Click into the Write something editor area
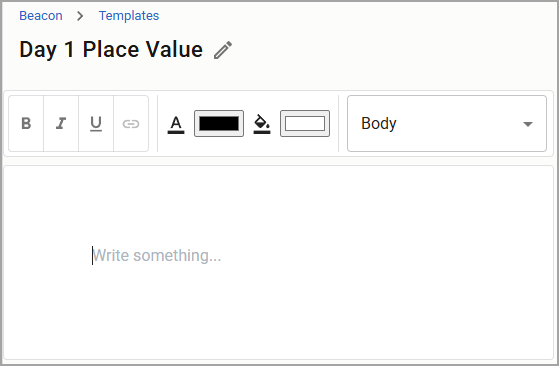 point(278,262)
